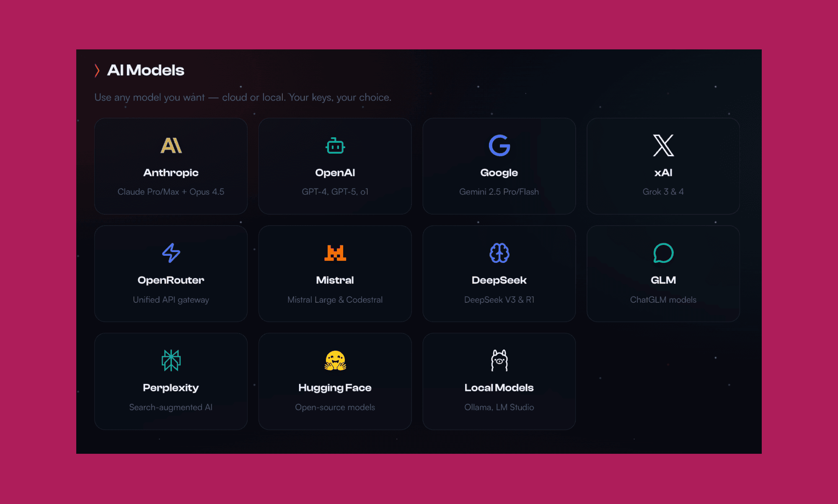The width and height of the screenshot is (838, 504).
Task: Select the Ollama, LM Studio description
Action: [x=499, y=407]
